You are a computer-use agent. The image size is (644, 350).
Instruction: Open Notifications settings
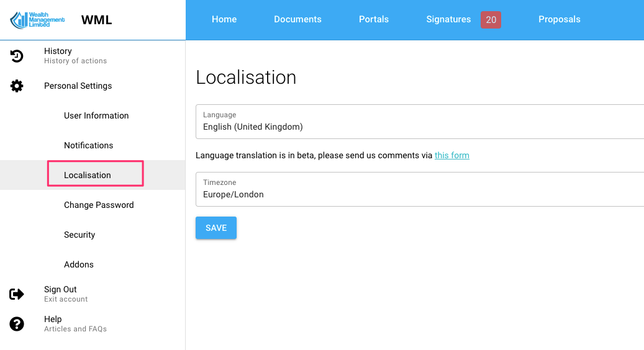click(x=89, y=146)
